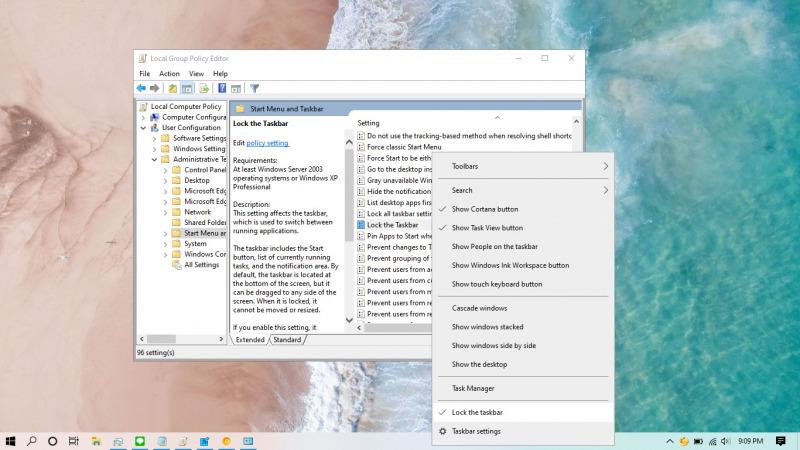
Task: Expand the Control Panel tree node
Action: 165,170
